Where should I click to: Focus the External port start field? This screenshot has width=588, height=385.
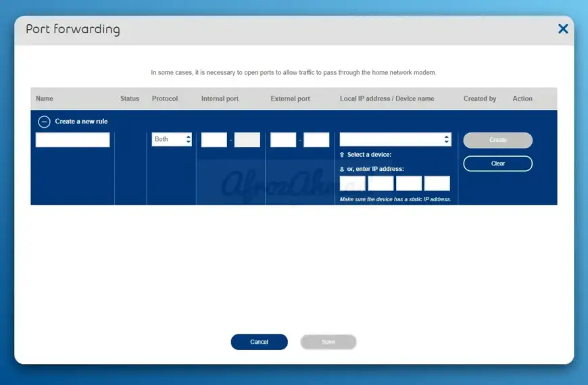(x=283, y=139)
